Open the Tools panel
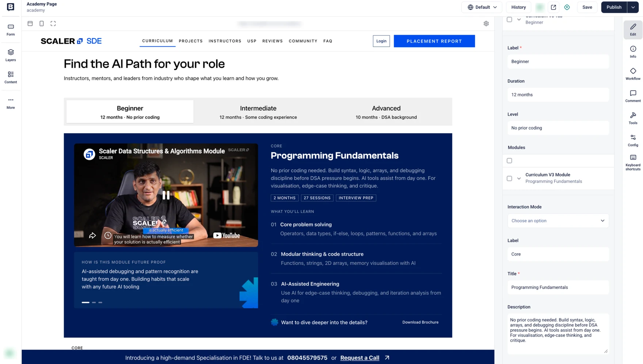This screenshot has height=364, width=643. point(633,118)
